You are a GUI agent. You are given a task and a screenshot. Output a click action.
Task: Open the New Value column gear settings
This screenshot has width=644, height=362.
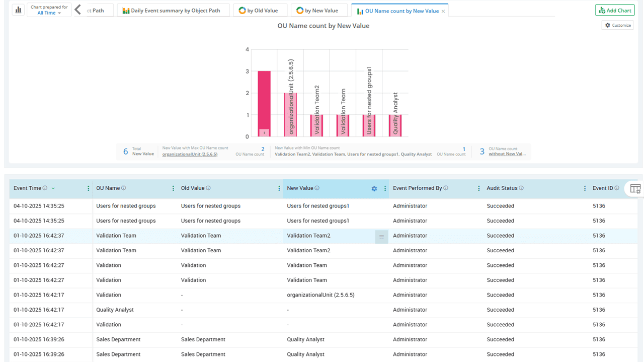374,189
